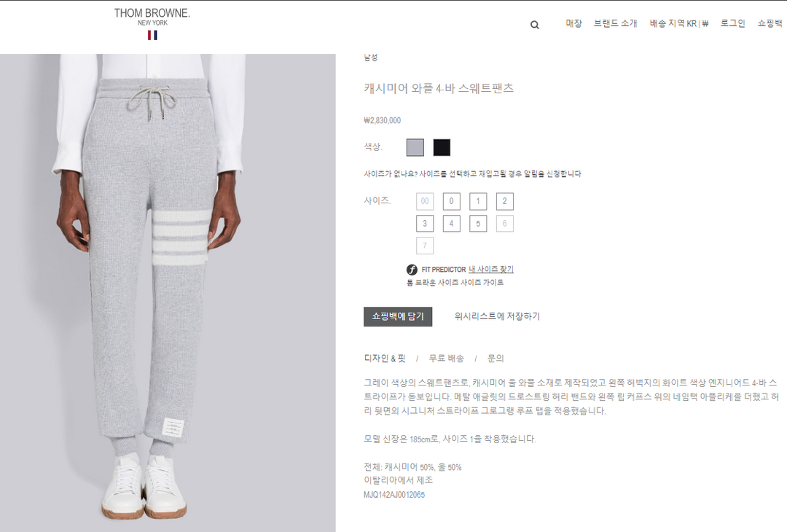Click the 로그인 link
Screen dimensions: 787x532
pyautogui.click(x=733, y=23)
